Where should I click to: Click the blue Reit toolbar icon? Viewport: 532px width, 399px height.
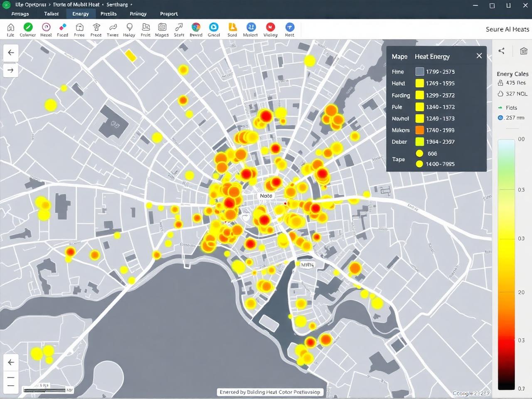pos(290,27)
